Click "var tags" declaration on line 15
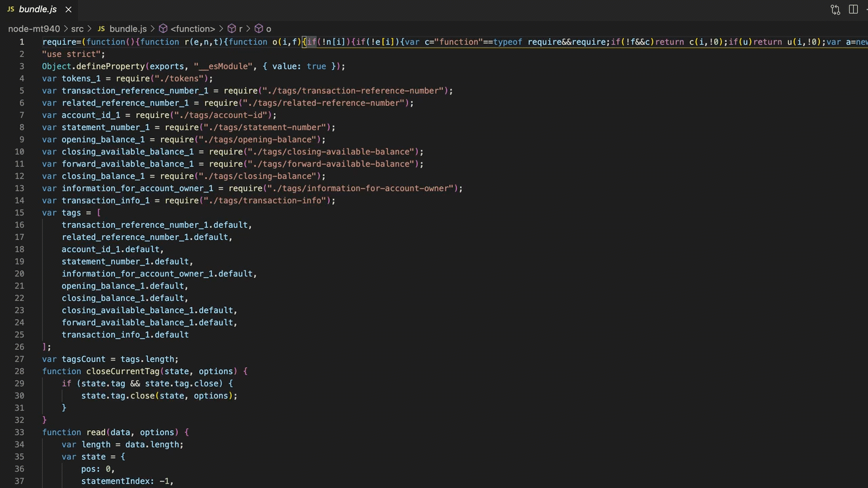The image size is (868, 488). coord(62,213)
